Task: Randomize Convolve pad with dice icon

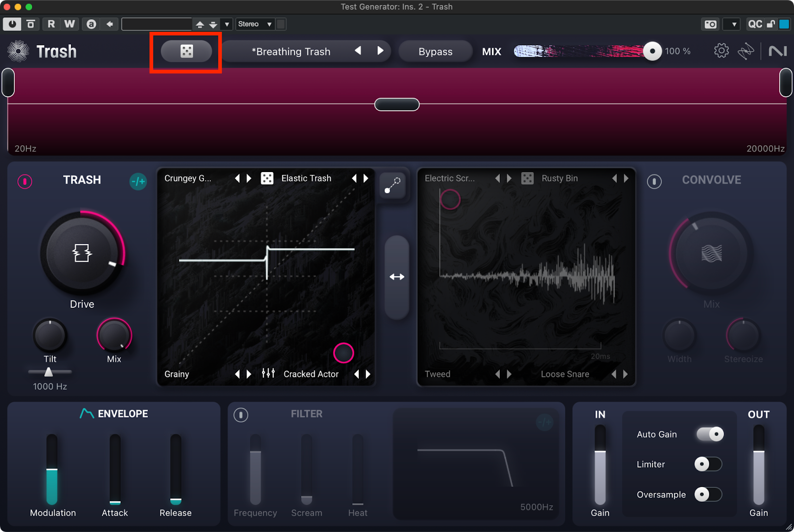Action: pos(528,178)
